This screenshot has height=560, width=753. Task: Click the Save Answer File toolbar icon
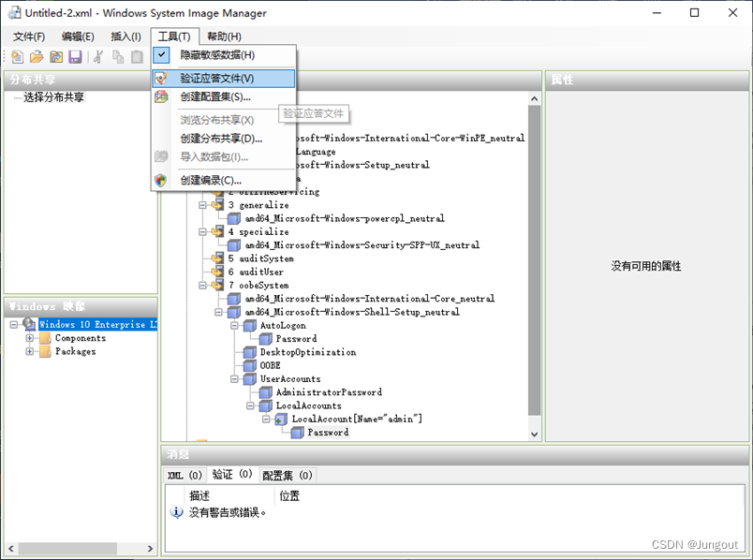[76, 57]
